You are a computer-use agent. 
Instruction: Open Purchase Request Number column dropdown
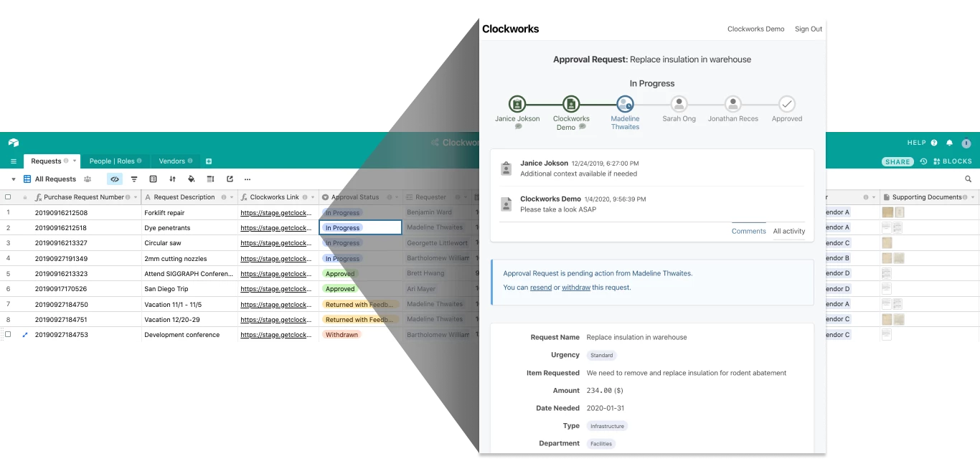(x=136, y=197)
